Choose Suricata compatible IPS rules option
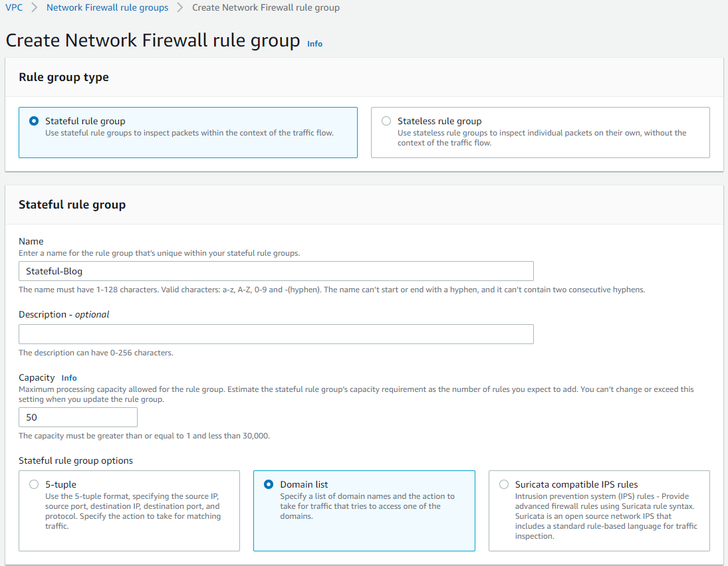Viewport: 728px width, 566px height. click(x=503, y=484)
